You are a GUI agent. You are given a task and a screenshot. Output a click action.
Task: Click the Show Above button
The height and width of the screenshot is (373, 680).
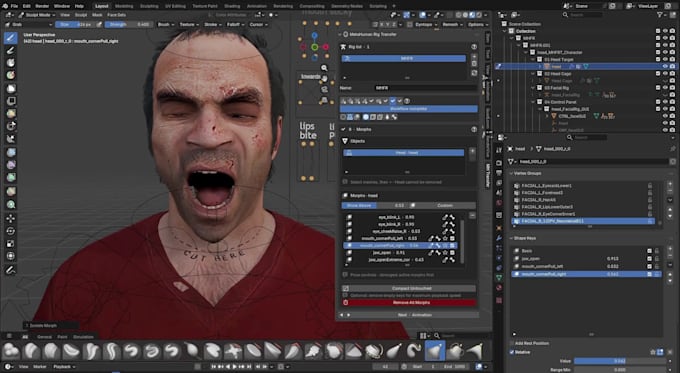(x=359, y=205)
